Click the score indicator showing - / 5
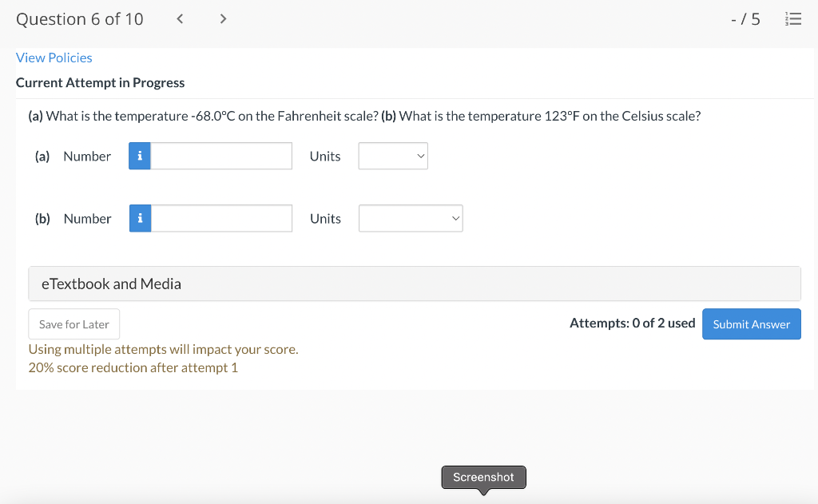The width and height of the screenshot is (818, 504). pyautogui.click(x=745, y=18)
